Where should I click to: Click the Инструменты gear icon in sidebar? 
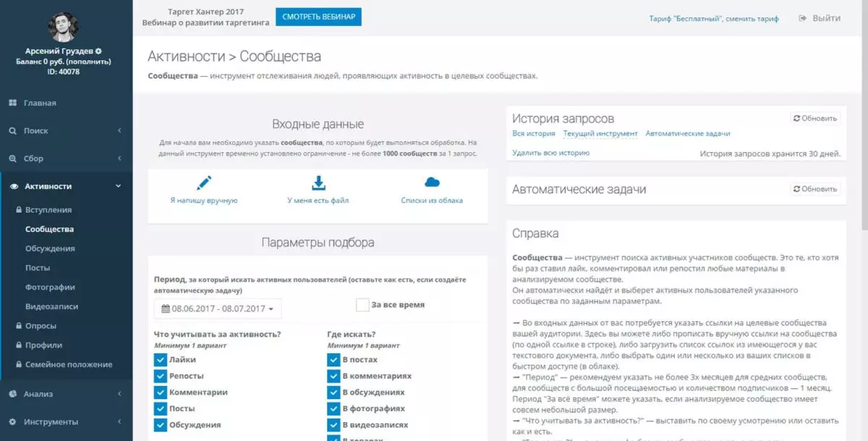click(x=12, y=421)
